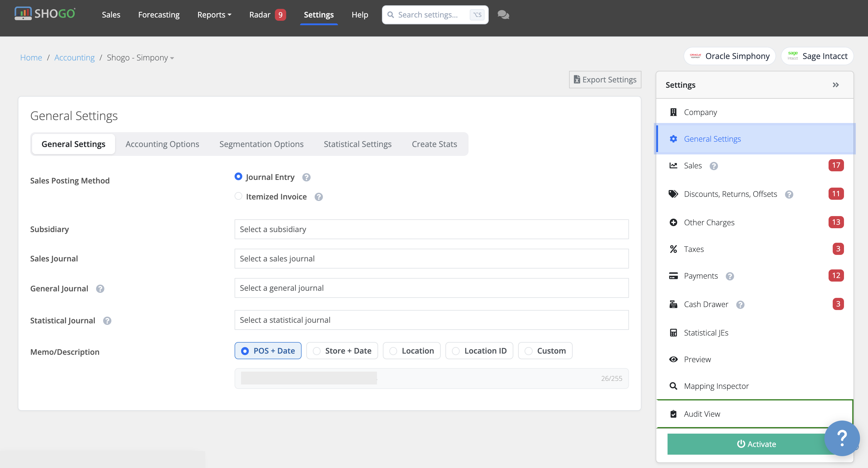Switch to Statistical Settings tab
The width and height of the screenshot is (868, 468).
pos(358,144)
